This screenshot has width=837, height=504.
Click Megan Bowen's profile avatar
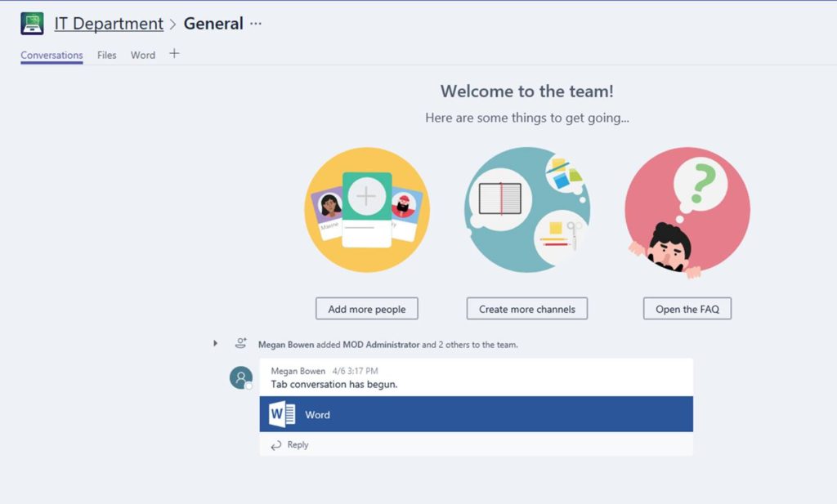click(241, 377)
